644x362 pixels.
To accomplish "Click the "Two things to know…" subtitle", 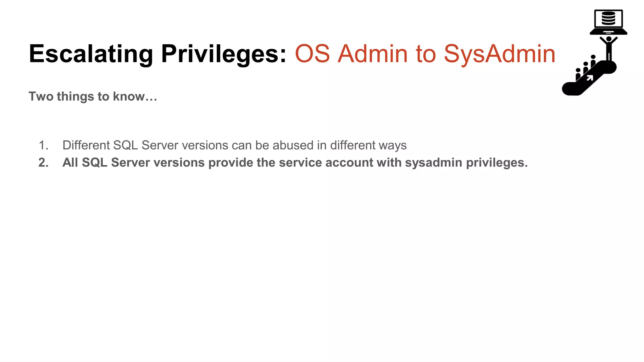I will coord(93,96).
